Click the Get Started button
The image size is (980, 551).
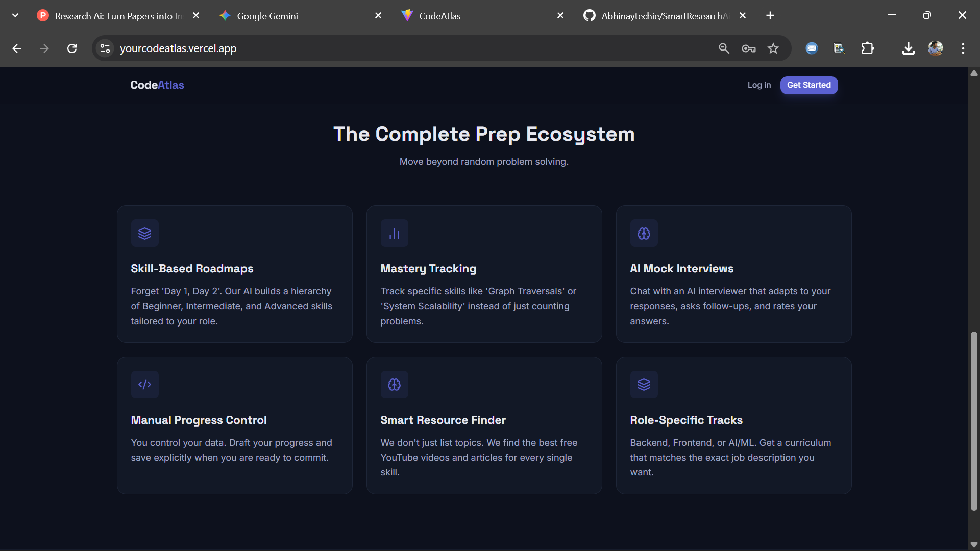[x=809, y=85]
